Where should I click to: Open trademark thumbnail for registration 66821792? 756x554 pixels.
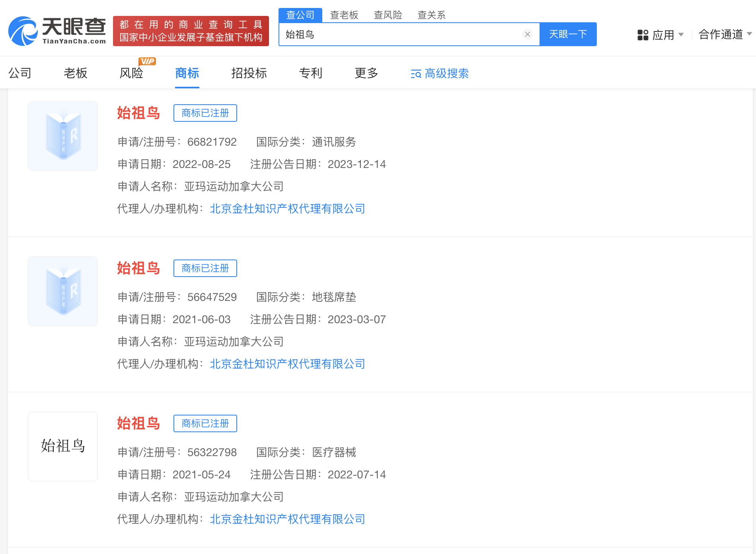tap(63, 136)
